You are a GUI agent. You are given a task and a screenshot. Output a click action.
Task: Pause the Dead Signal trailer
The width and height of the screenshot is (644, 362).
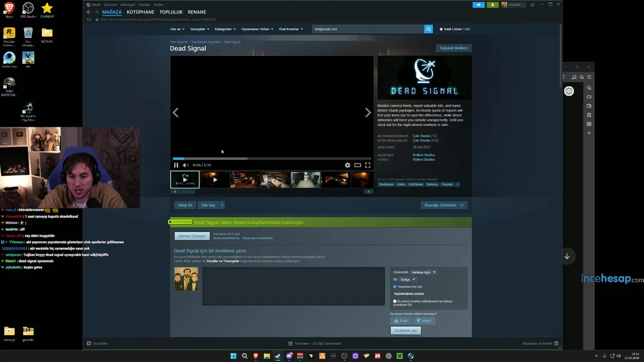point(176,165)
